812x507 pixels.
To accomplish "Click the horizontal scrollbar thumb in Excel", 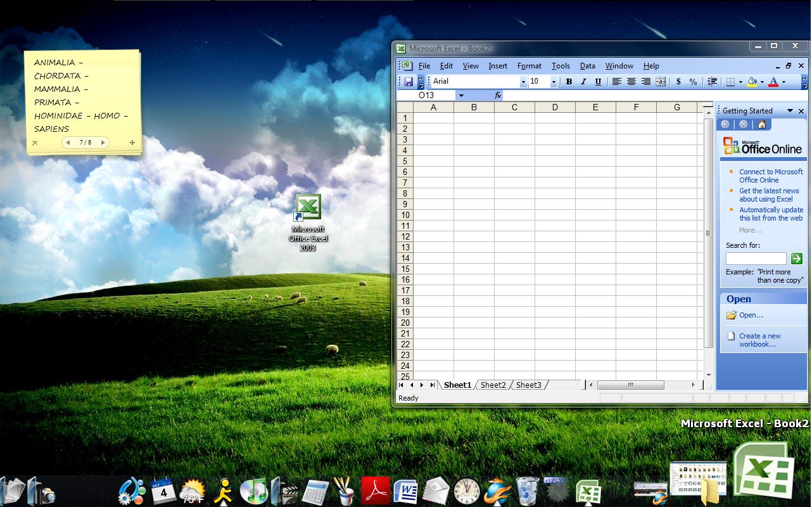I will [x=630, y=385].
